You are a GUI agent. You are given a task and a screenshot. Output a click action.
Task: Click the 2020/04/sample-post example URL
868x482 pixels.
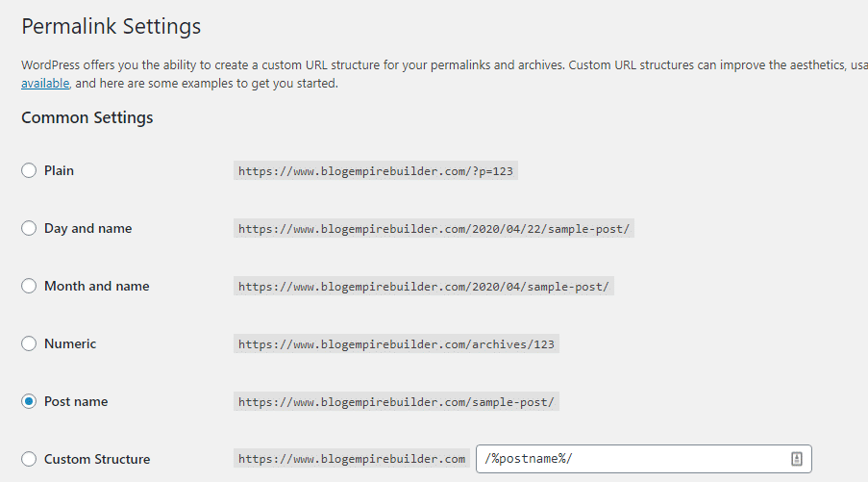tap(424, 287)
